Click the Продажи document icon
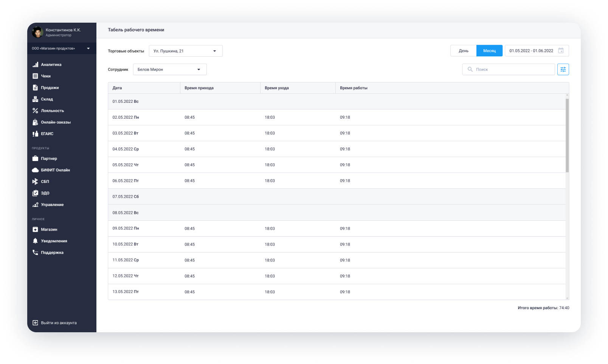608x364 pixels. click(35, 88)
